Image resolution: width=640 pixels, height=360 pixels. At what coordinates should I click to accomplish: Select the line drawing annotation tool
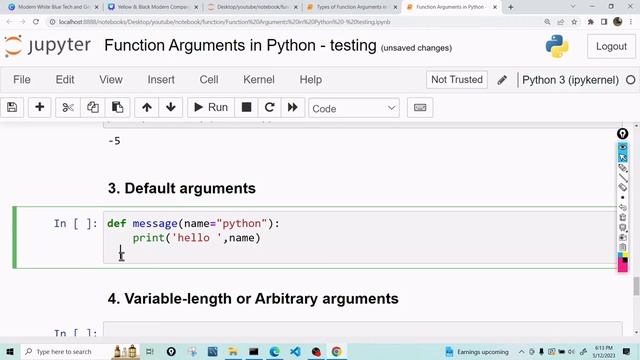[622, 178]
